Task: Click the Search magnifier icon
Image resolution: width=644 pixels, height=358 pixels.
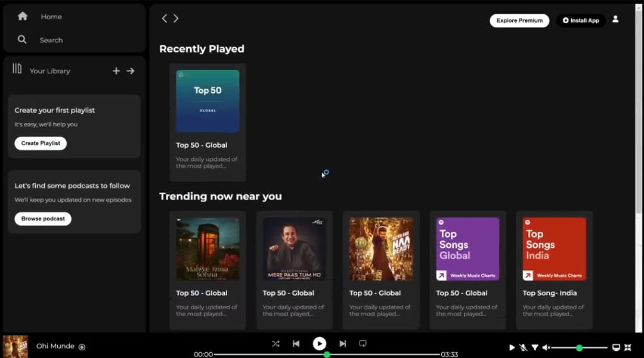Action: pyautogui.click(x=22, y=39)
